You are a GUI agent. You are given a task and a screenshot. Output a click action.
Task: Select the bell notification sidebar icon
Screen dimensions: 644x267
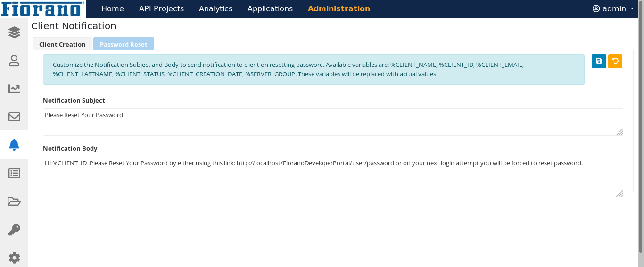coord(14,145)
